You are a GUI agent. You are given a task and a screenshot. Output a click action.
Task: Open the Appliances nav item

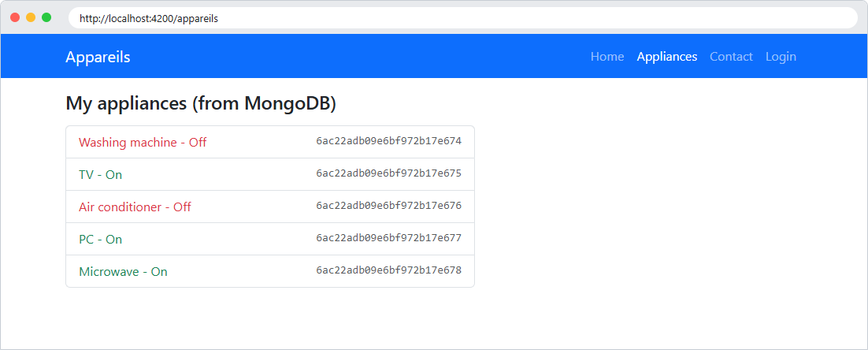(x=667, y=57)
